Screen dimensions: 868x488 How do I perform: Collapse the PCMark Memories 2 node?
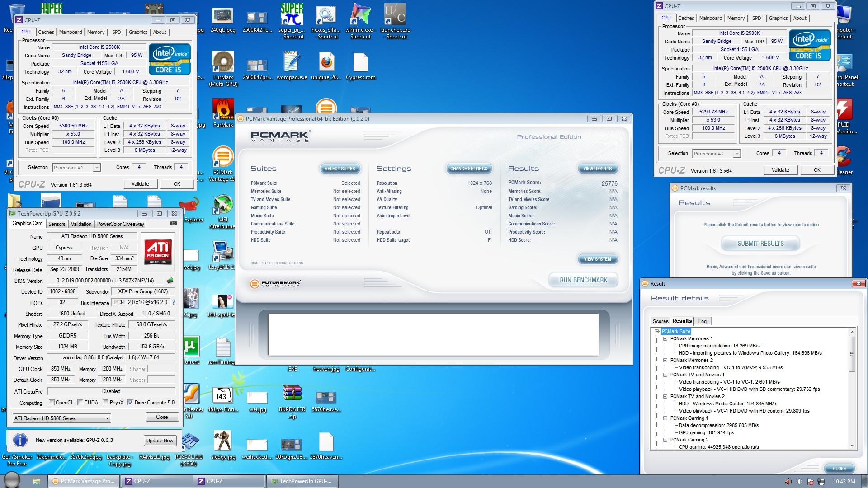pos(665,360)
